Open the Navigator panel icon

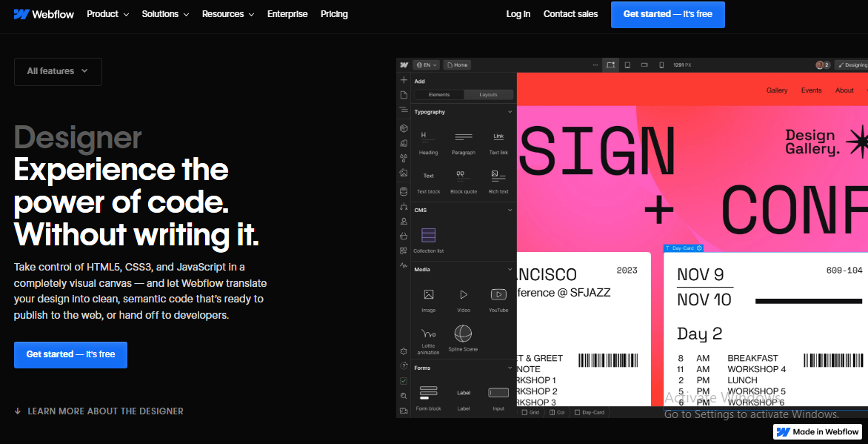(x=404, y=110)
